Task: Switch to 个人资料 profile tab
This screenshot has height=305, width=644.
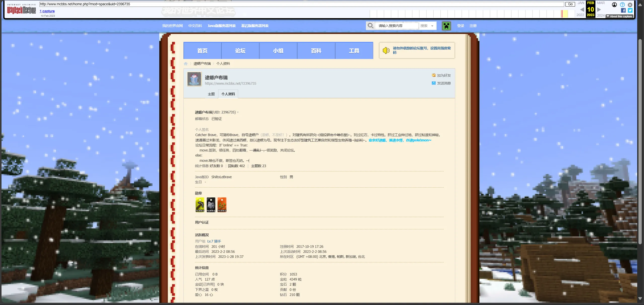Action: tap(228, 94)
